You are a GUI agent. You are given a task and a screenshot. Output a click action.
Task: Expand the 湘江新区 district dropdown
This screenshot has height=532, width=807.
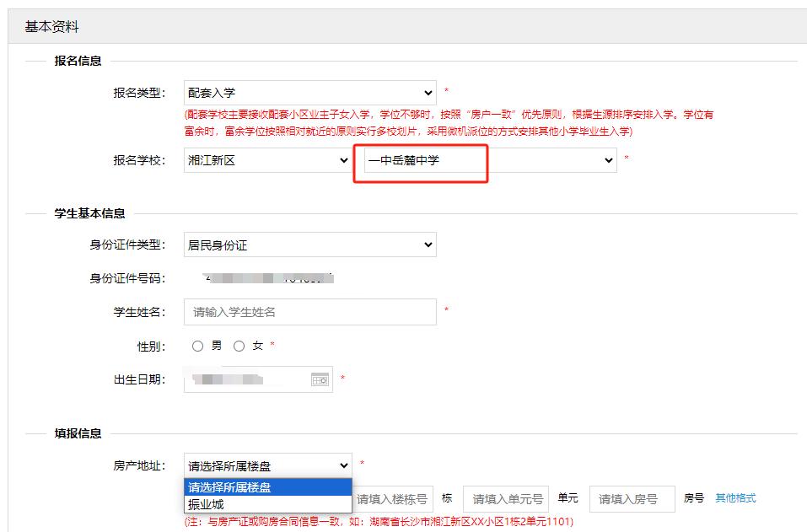(267, 160)
